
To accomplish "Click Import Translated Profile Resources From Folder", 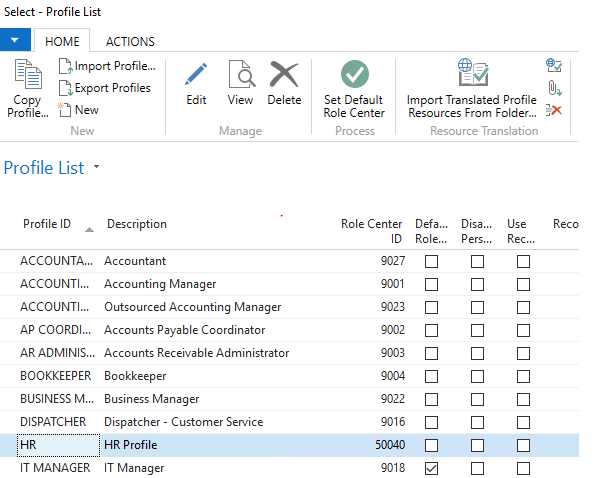I will click(x=471, y=76).
